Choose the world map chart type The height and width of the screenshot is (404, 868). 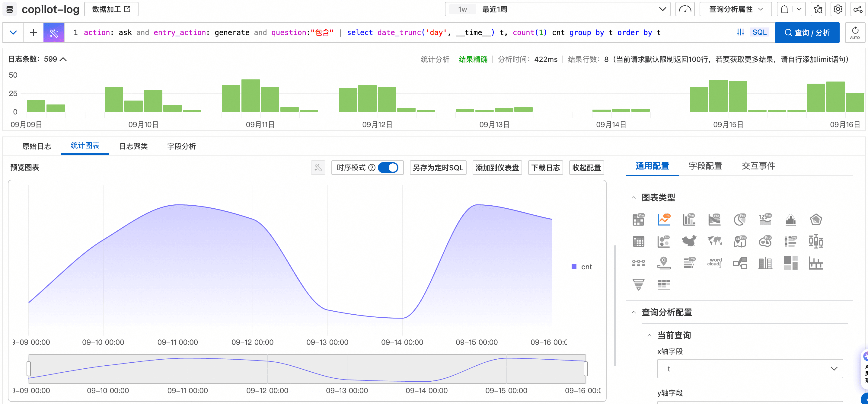714,242
